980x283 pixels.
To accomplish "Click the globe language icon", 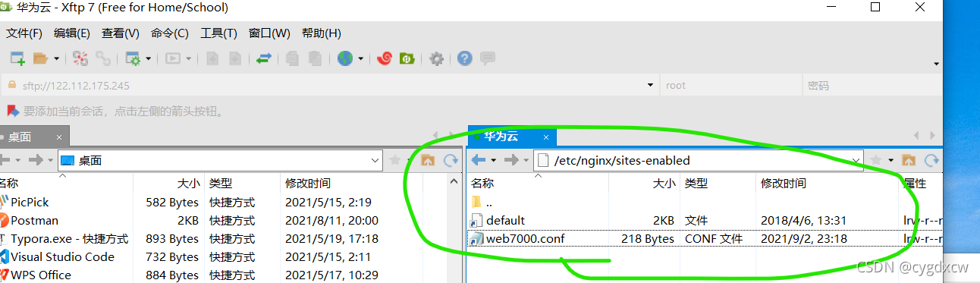I will (x=345, y=58).
